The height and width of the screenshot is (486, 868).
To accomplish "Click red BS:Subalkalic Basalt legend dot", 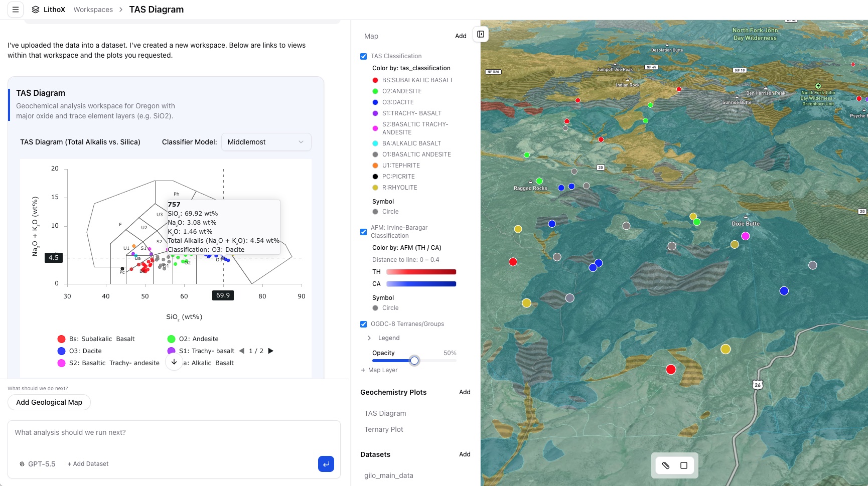I will point(375,80).
